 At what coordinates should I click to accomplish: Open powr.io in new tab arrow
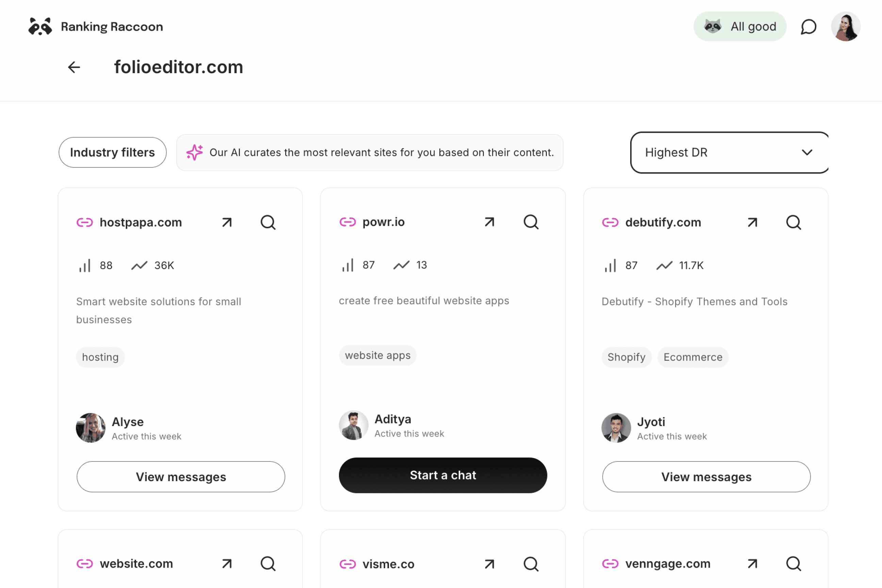click(x=489, y=222)
